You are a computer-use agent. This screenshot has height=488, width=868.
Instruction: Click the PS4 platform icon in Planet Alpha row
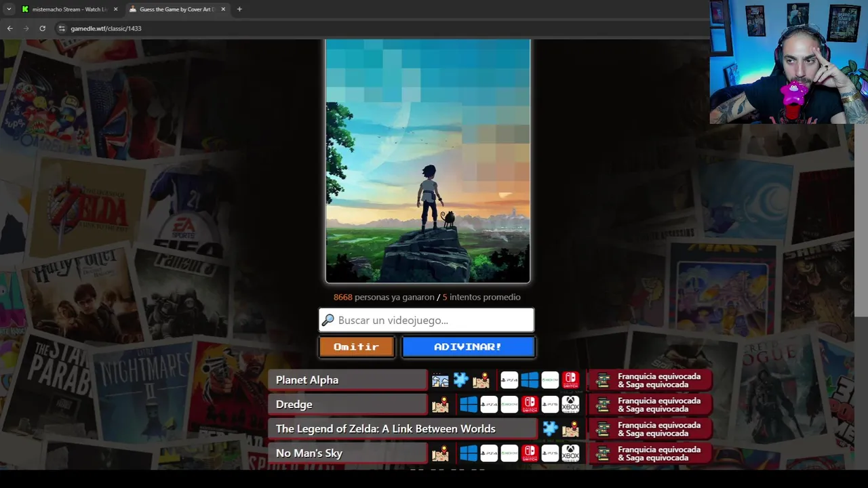point(509,380)
